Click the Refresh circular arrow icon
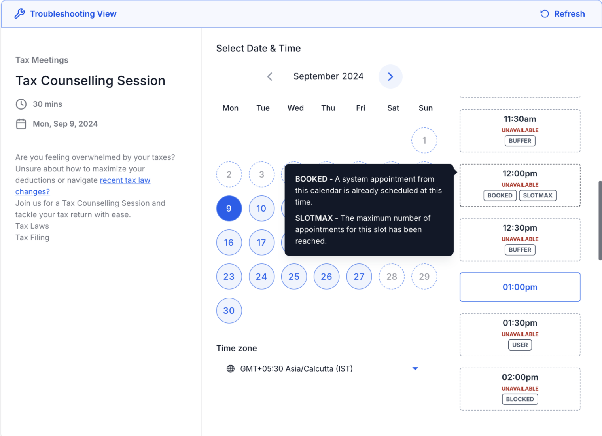Viewport: 602px width, 436px height. coord(544,14)
